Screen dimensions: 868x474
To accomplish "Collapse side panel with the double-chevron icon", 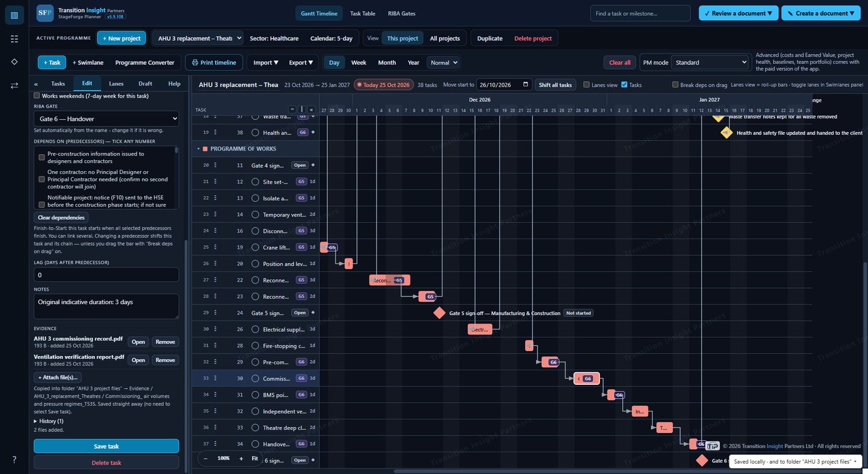I will click(x=36, y=84).
